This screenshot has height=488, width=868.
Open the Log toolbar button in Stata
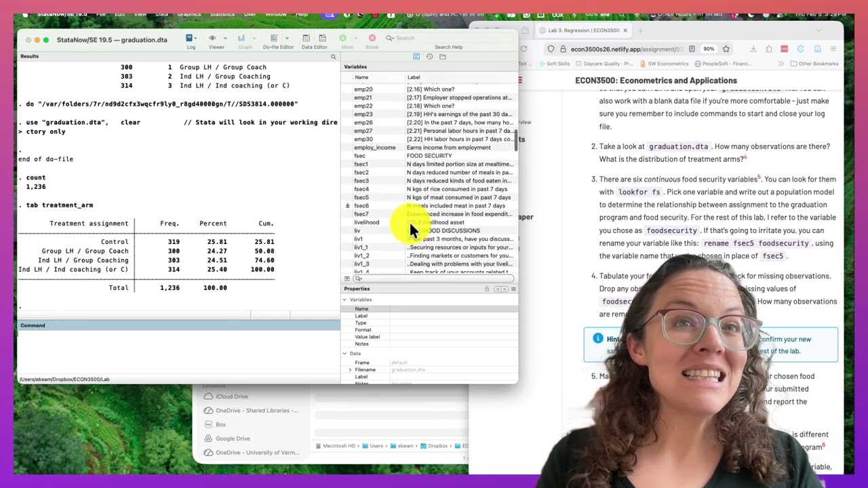tap(189, 38)
